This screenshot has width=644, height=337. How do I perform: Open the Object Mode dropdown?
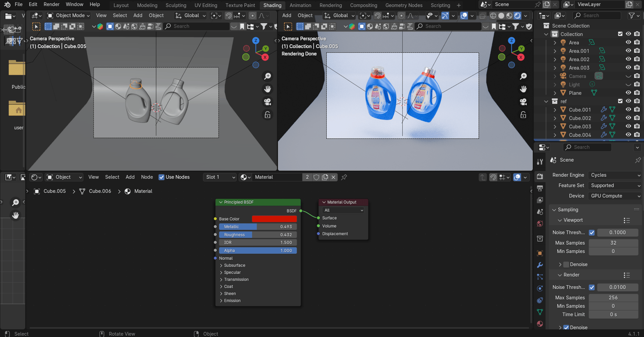[68, 15]
